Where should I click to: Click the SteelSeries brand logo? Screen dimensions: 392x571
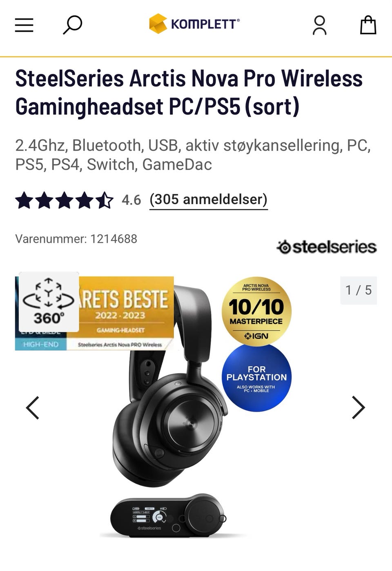coord(327,247)
